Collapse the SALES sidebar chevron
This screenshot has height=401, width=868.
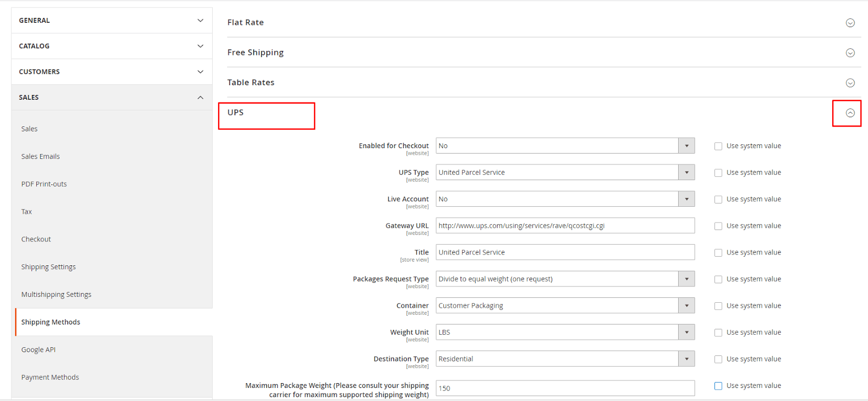tap(200, 98)
